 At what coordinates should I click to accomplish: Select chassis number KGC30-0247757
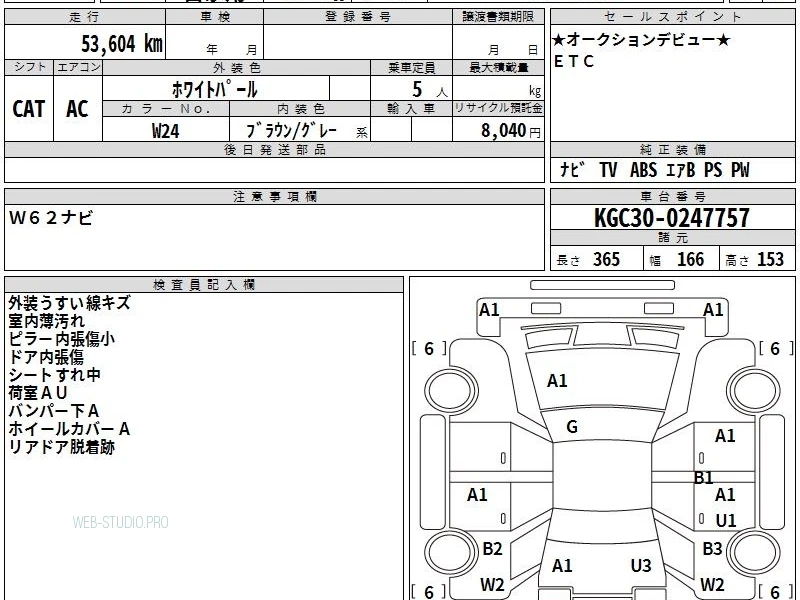click(672, 218)
